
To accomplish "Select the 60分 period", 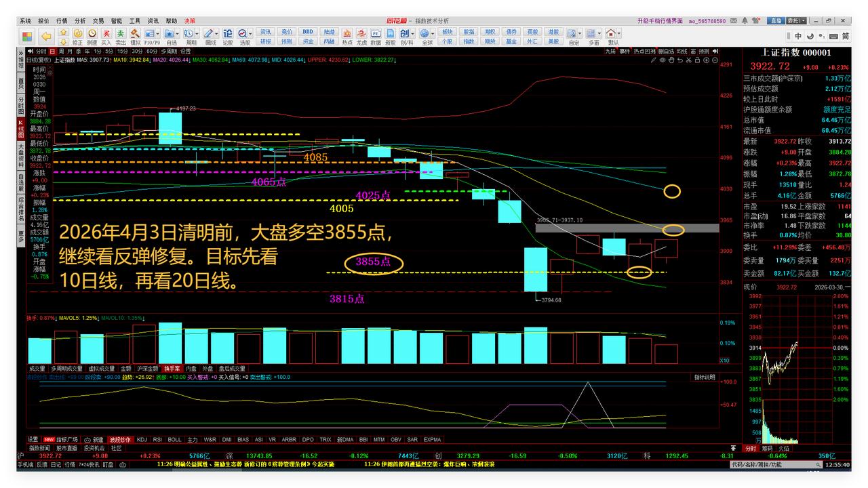I will click(x=152, y=51).
